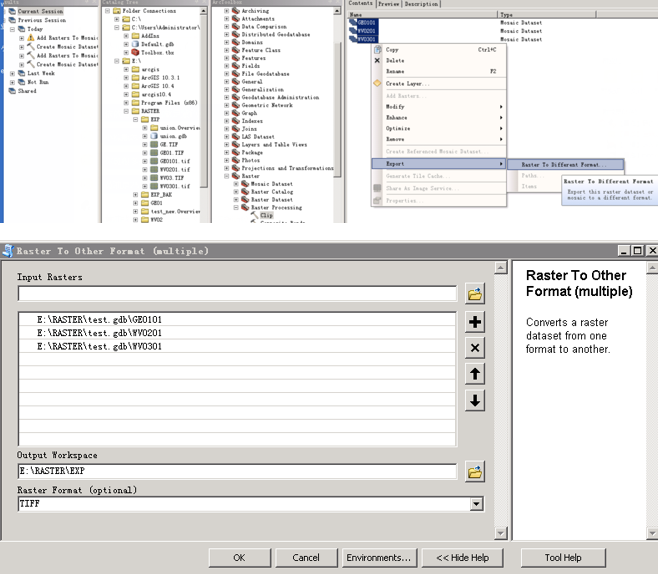Click the Catalog Tree scrollbar up arrow
Screen dimensions: 658x574
pos(203,11)
